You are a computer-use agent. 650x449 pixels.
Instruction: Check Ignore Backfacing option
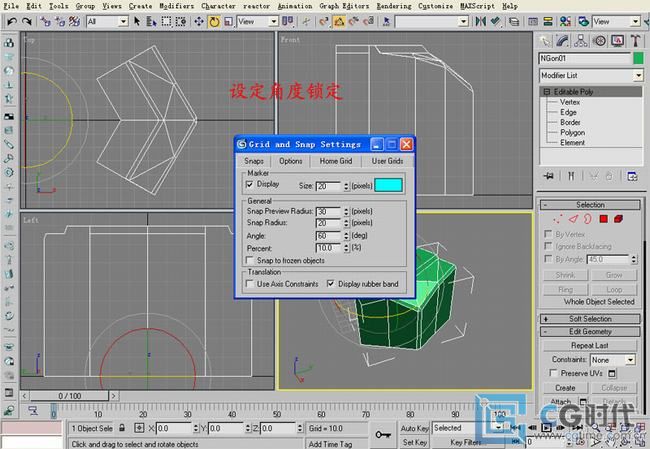pos(548,246)
